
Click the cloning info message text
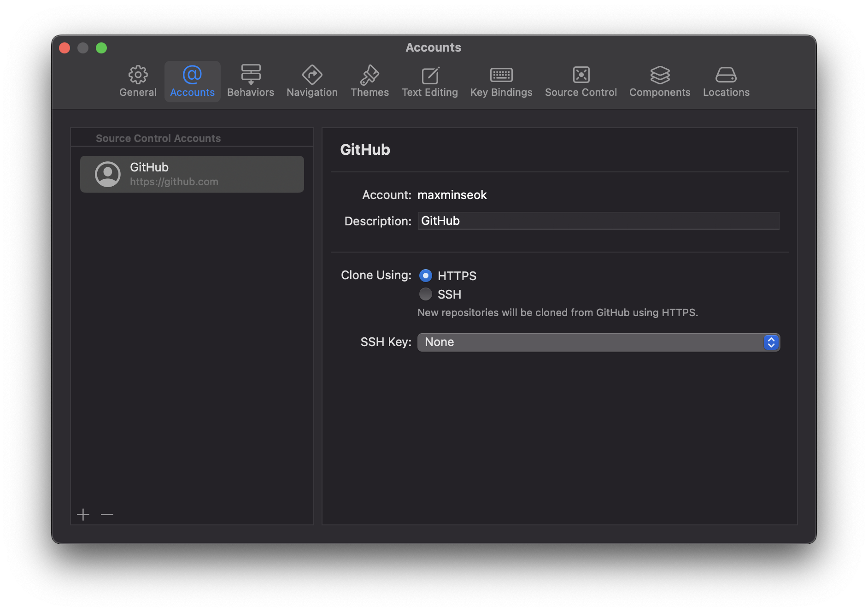(x=557, y=312)
